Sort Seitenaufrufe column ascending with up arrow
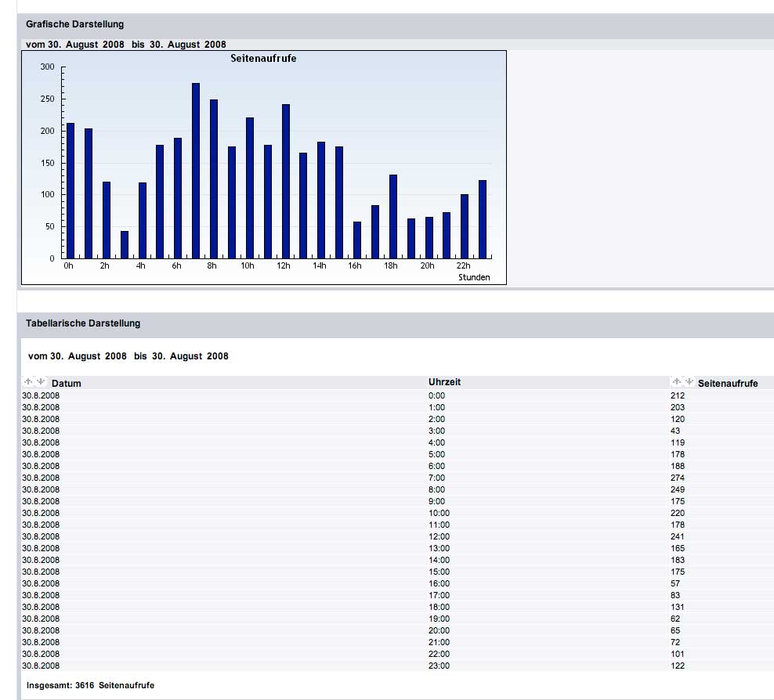774x700 pixels. pos(677,381)
